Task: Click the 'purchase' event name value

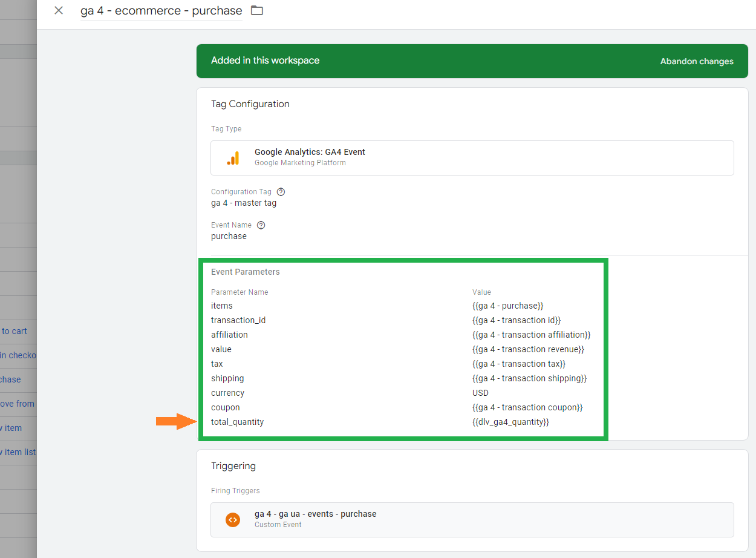Action: pyautogui.click(x=229, y=237)
